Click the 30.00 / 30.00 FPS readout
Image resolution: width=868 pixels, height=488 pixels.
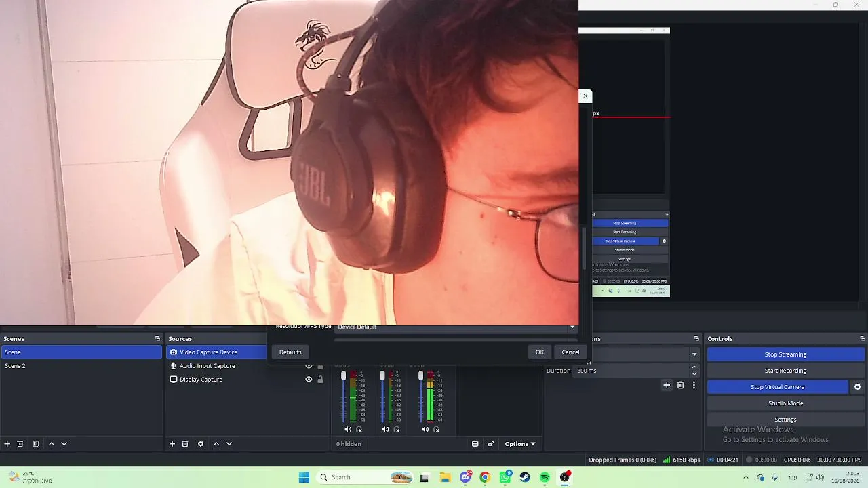click(x=840, y=460)
